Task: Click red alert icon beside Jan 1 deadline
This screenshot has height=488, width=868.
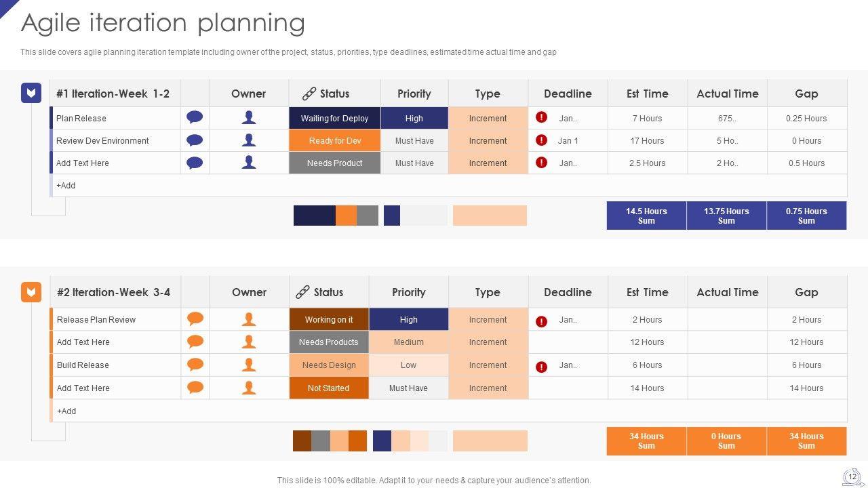Action: click(x=541, y=140)
